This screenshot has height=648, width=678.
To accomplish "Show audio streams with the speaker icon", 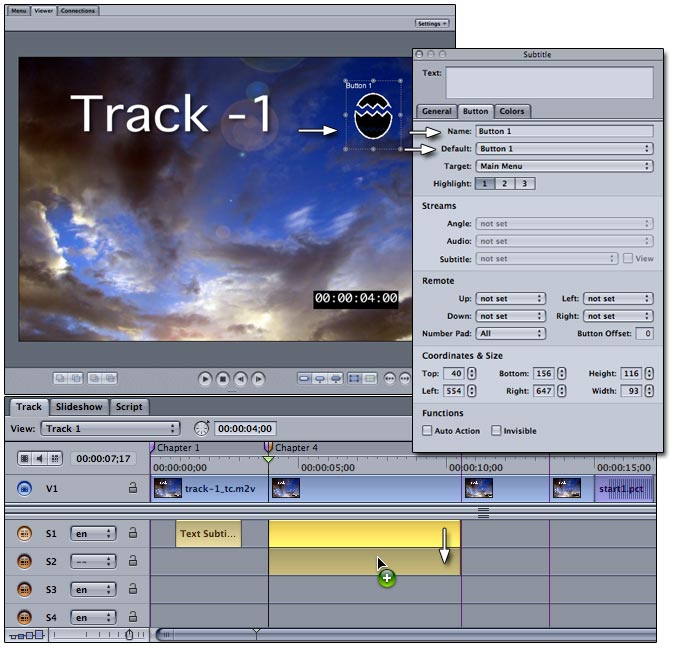I will (40, 458).
